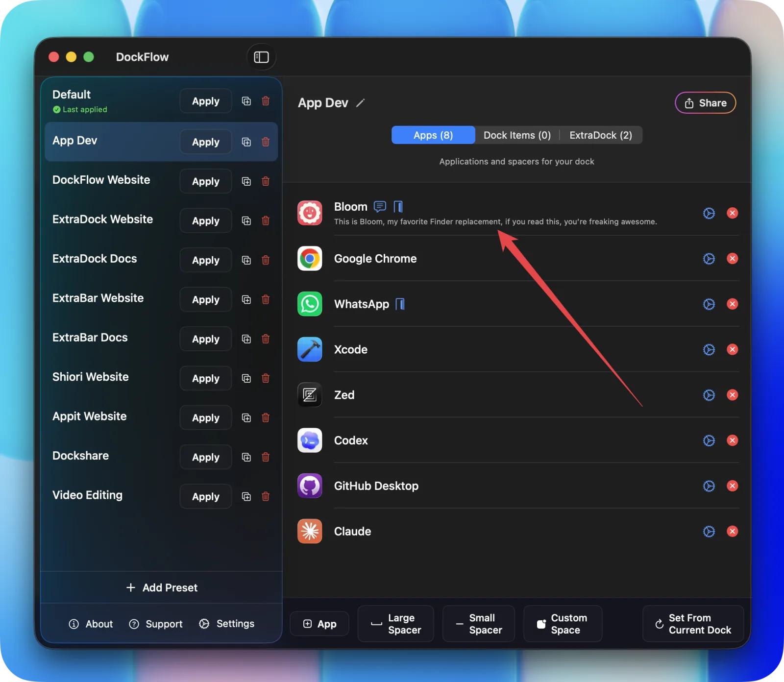
Task: Click the door icon next to Bloom
Action: (398, 207)
